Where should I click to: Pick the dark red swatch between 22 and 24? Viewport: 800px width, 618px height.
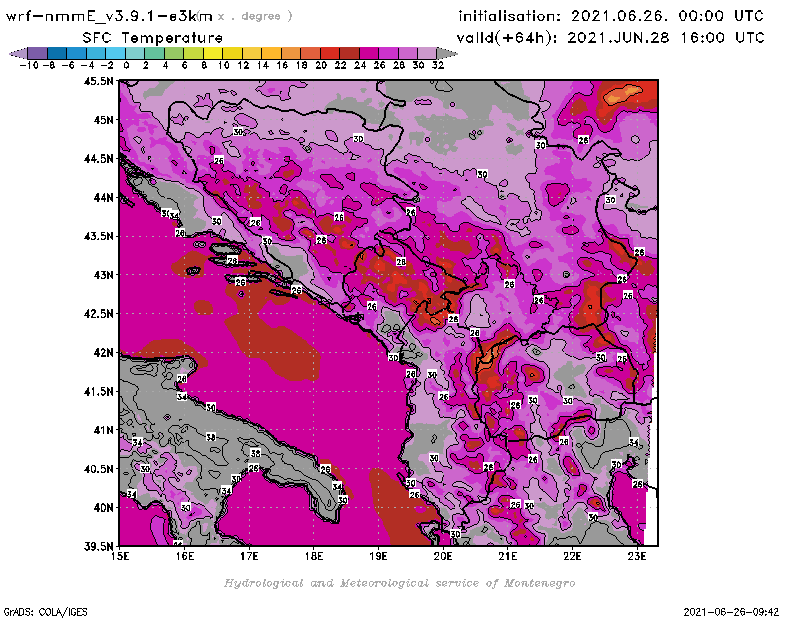[x=349, y=53]
